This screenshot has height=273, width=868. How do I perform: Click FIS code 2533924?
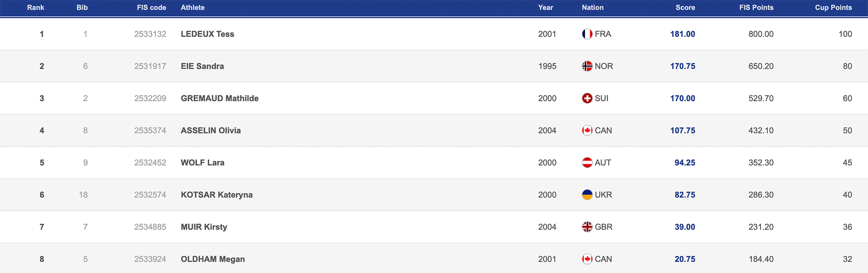[150, 259]
